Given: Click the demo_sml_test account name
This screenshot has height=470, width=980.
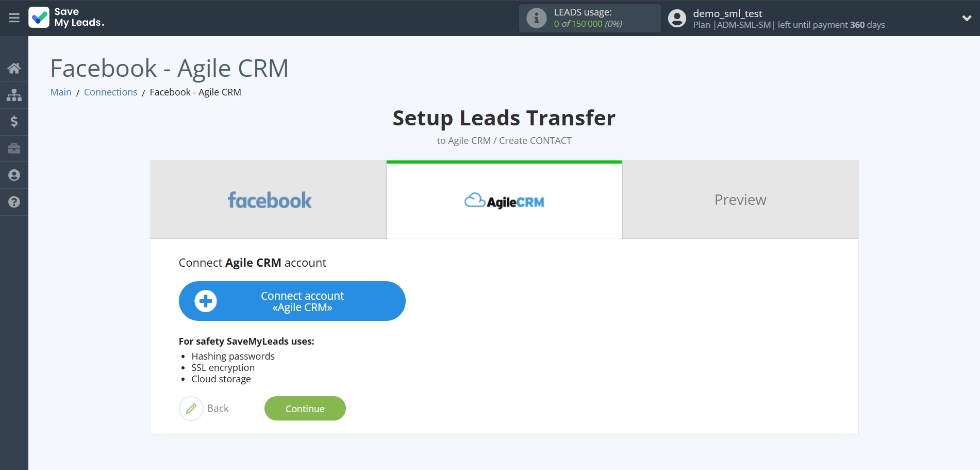Looking at the screenshot, I should 727,13.
